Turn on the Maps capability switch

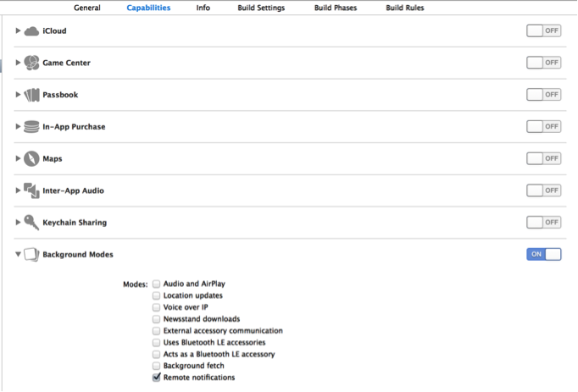pos(543,158)
